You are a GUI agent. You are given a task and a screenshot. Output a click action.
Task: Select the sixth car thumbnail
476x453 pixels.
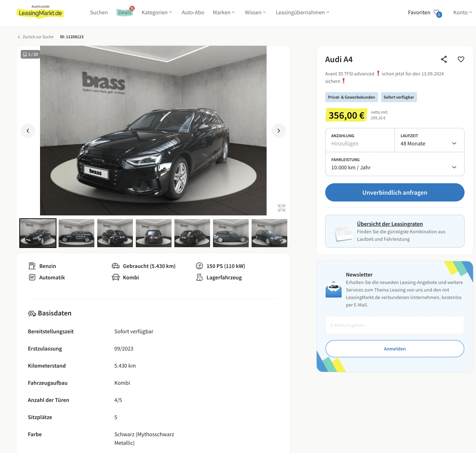point(231,233)
